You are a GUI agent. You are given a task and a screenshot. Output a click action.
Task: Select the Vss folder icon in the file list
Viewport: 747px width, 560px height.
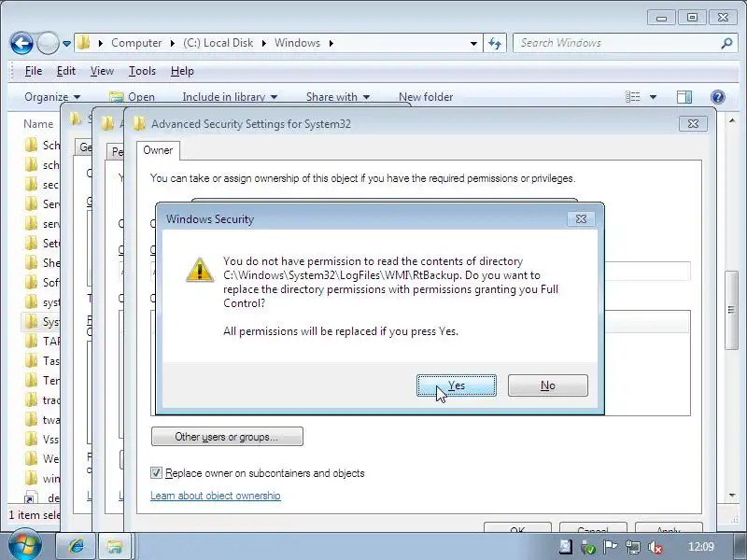coord(31,439)
